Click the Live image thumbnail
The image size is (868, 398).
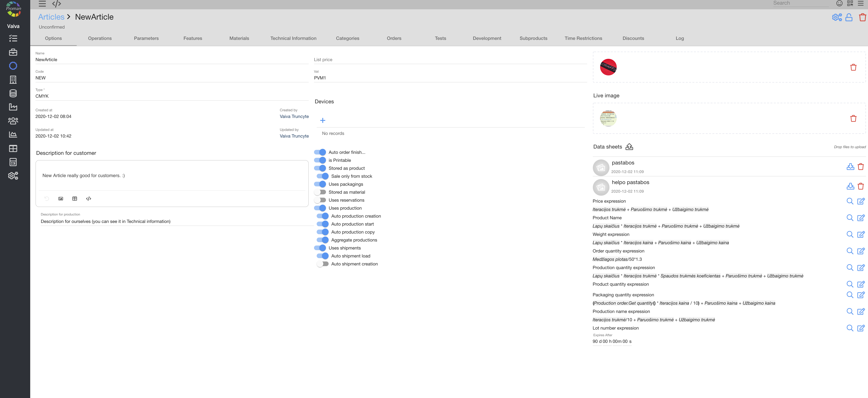tap(608, 118)
